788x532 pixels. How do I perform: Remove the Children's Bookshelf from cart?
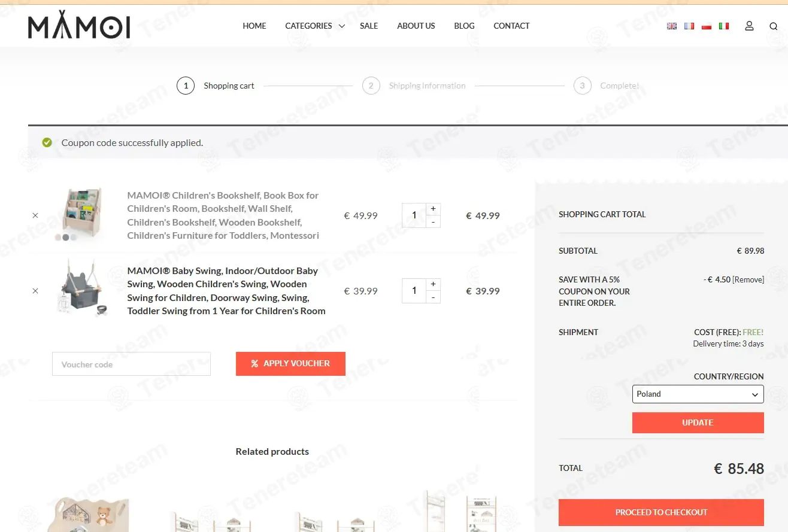click(35, 215)
